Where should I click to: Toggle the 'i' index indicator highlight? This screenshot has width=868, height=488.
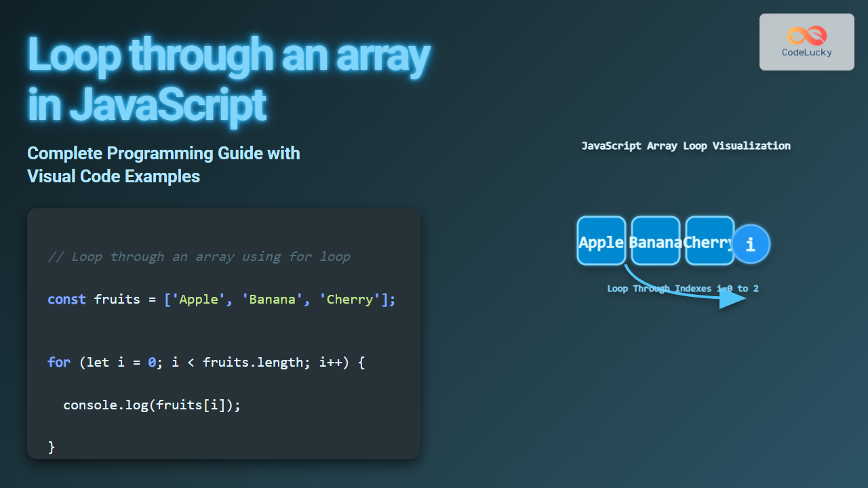coord(751,243)
